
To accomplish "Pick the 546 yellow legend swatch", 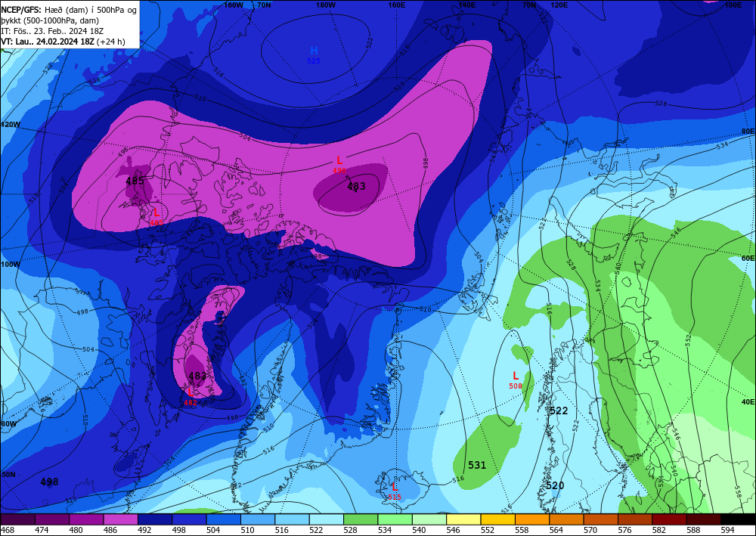I will [x=463, y=519].
